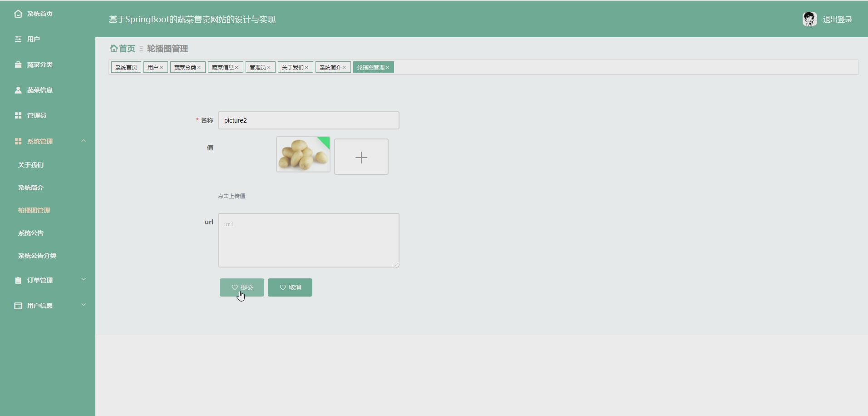The height and width of the screenshot is (416, 868).
Task: Select the 关于我们 menu item
Action: pos(30,165)
